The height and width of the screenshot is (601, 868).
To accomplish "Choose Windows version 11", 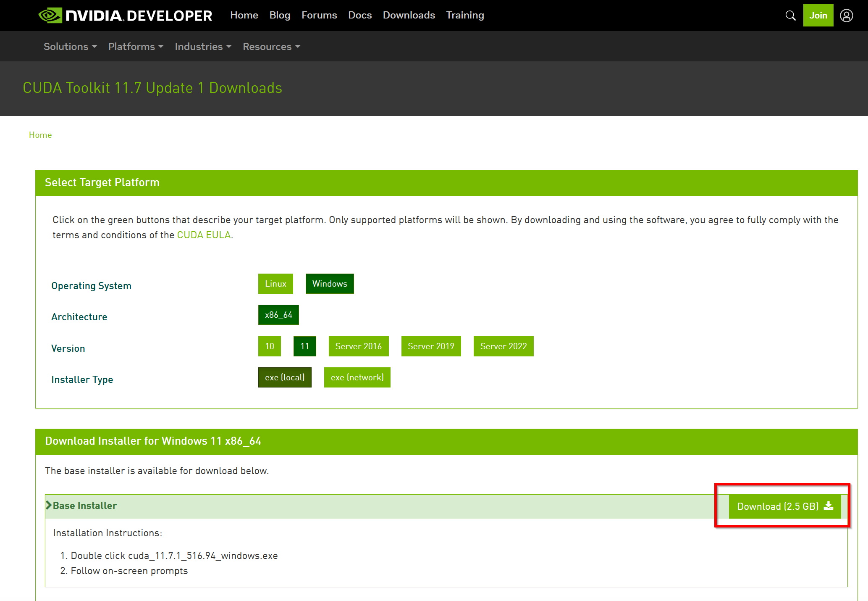I will [305, 346].
